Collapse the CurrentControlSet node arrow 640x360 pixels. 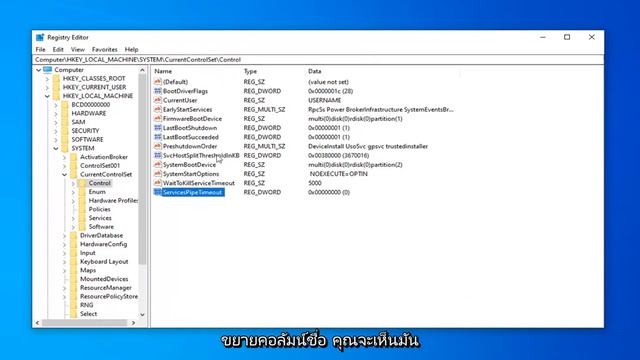(64, 174)
